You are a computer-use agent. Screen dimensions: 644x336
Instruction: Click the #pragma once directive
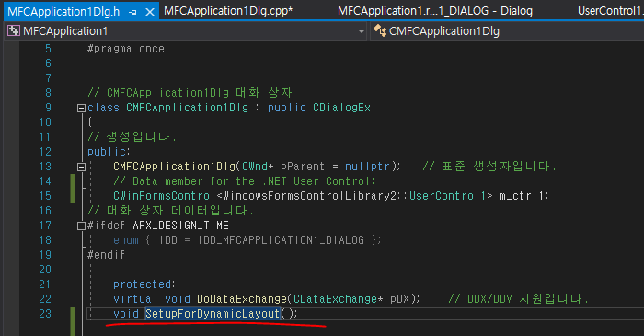click(x=126, y=49)
